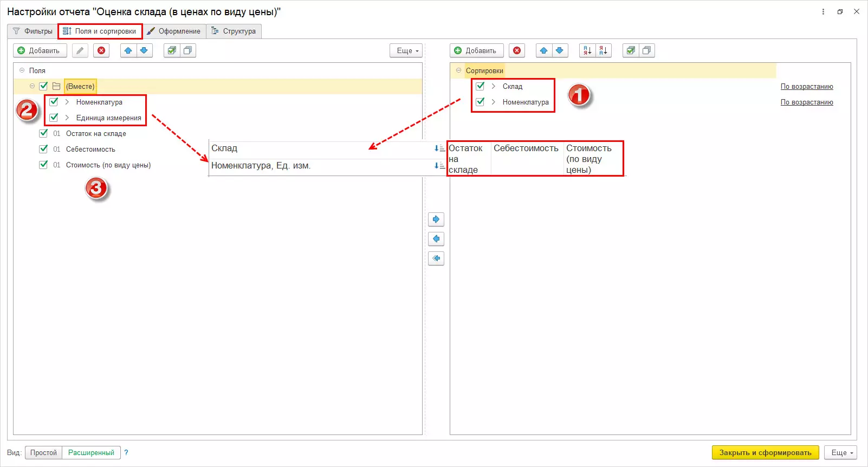Open help with the question mark icon
868x467 pixels.
tap(126, 452)
